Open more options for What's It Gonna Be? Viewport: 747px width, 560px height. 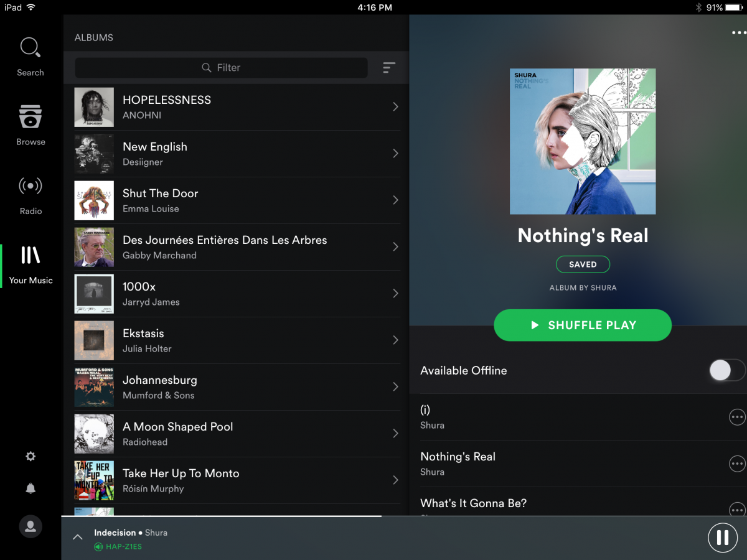coord(737,509)
